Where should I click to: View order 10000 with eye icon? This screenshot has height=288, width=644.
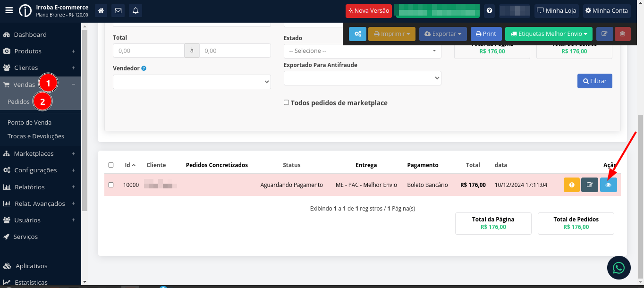point(609,185)
